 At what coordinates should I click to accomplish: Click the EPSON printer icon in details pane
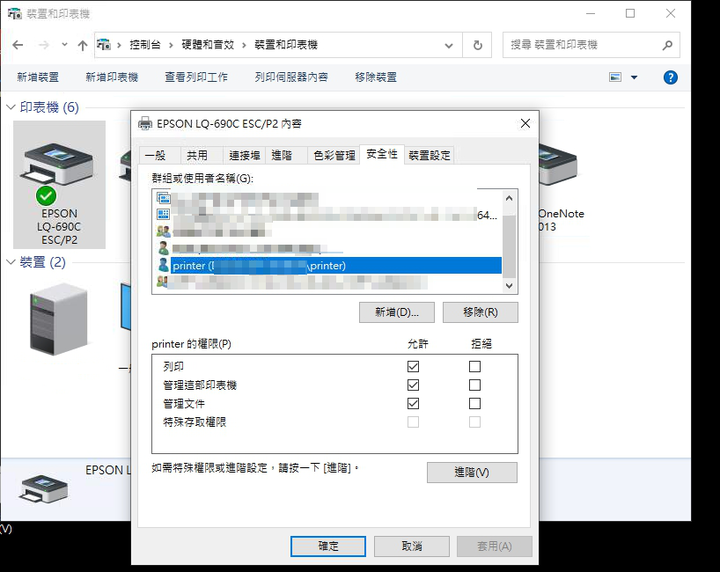44,488
